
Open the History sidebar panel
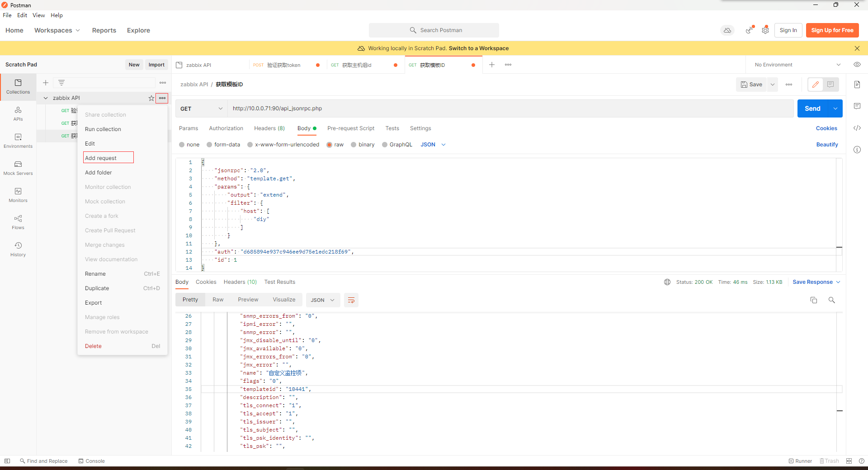[x=18, y=249]
